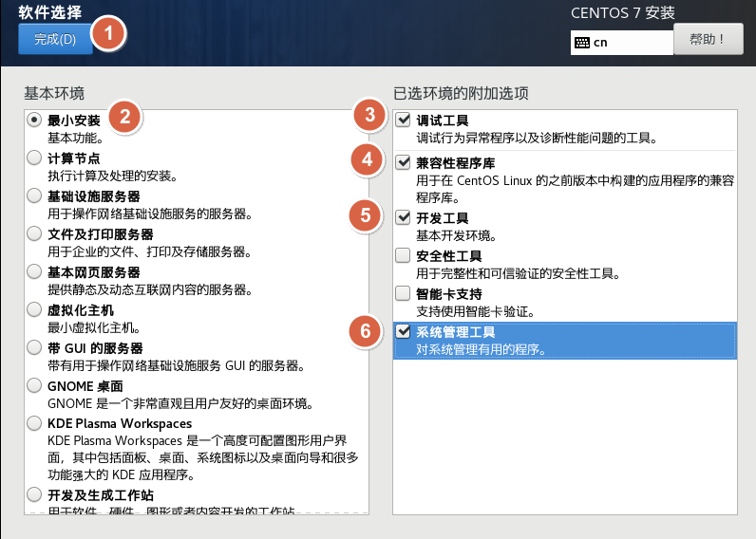Click the 完成(D) done button
756x539 pixels.
click(55, 39)
